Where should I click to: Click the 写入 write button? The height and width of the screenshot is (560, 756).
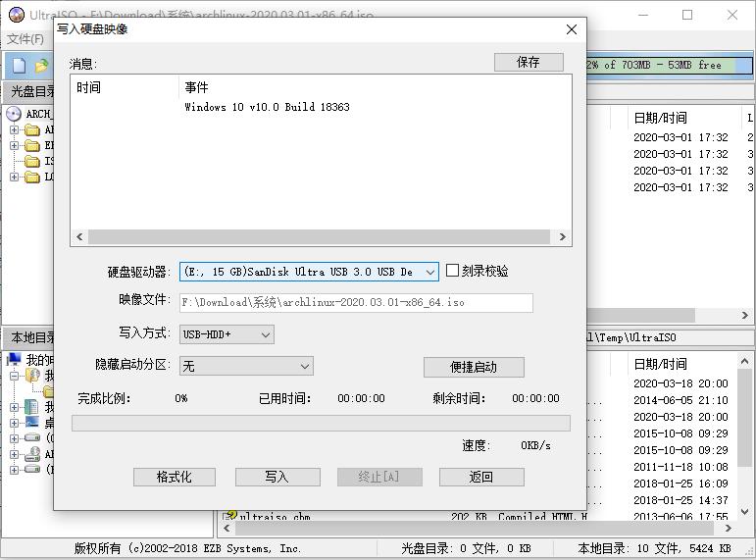(277, 477)
